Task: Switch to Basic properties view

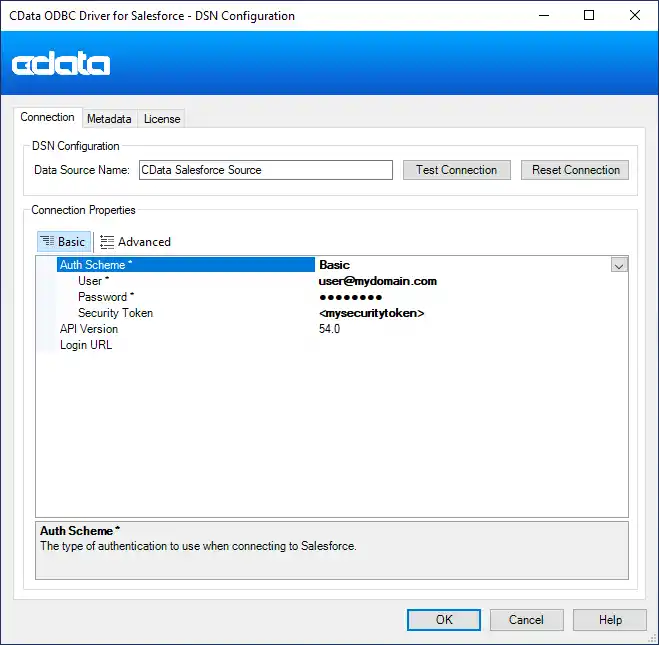Action: click(64, 242)
